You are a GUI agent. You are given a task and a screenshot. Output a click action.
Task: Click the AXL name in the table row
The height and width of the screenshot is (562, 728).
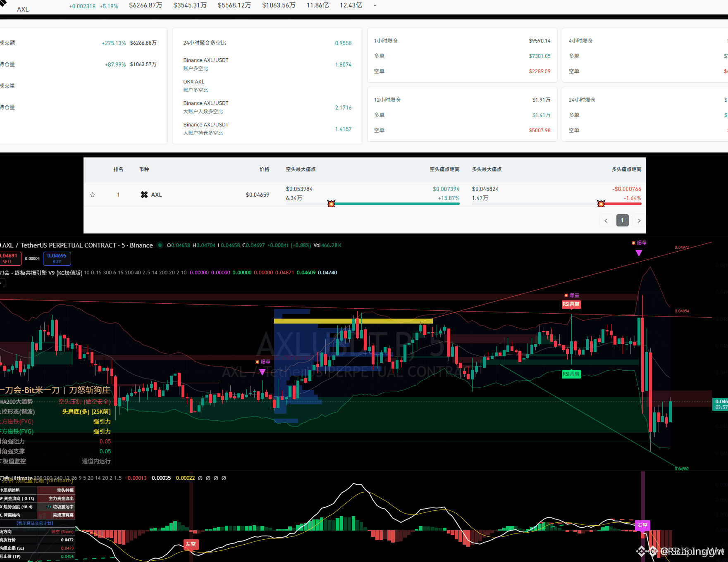156,195
